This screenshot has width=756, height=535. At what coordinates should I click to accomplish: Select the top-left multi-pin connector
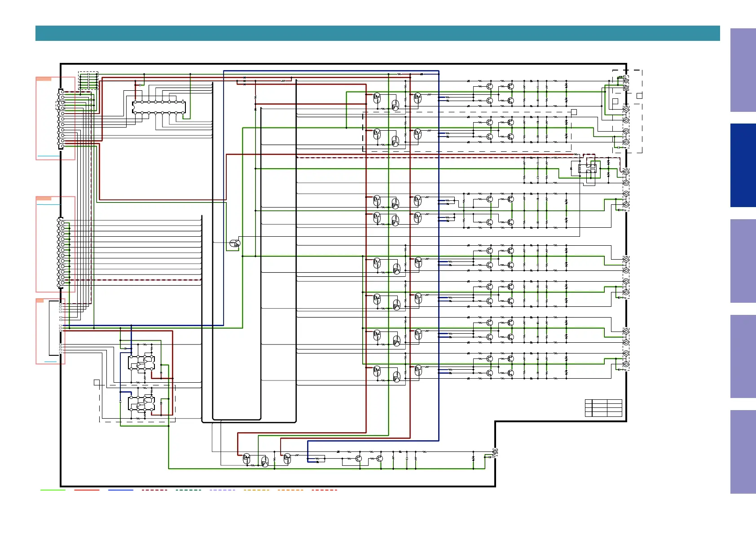pyautogui.click(x=62, y=119)
